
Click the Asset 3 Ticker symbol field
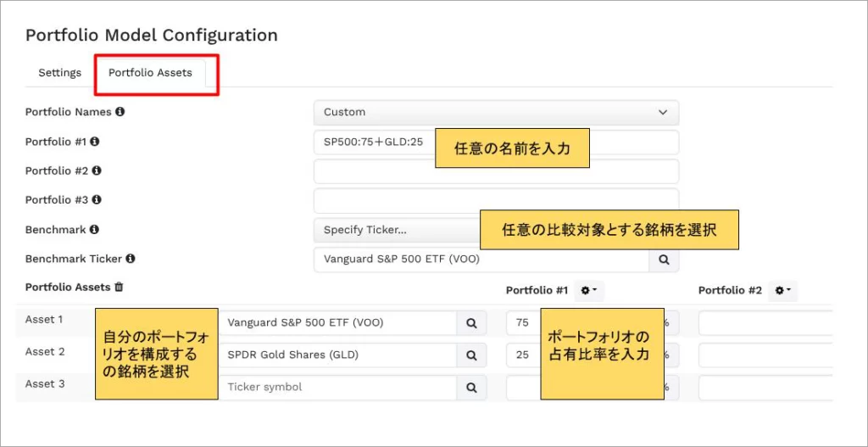click(x=339, y=387)
